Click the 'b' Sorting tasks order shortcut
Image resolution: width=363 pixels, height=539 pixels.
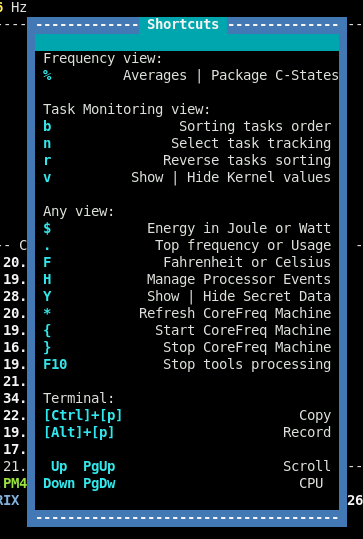point(187,127)
